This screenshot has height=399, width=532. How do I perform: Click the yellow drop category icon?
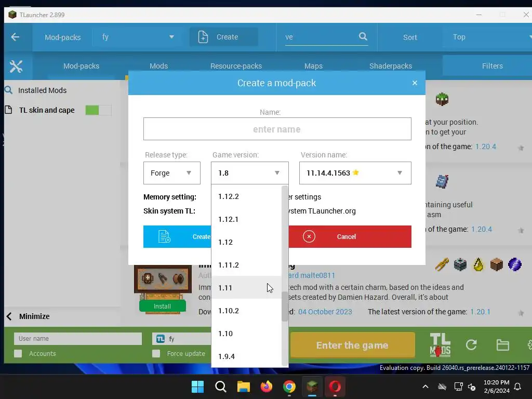[x=478, y=264]
